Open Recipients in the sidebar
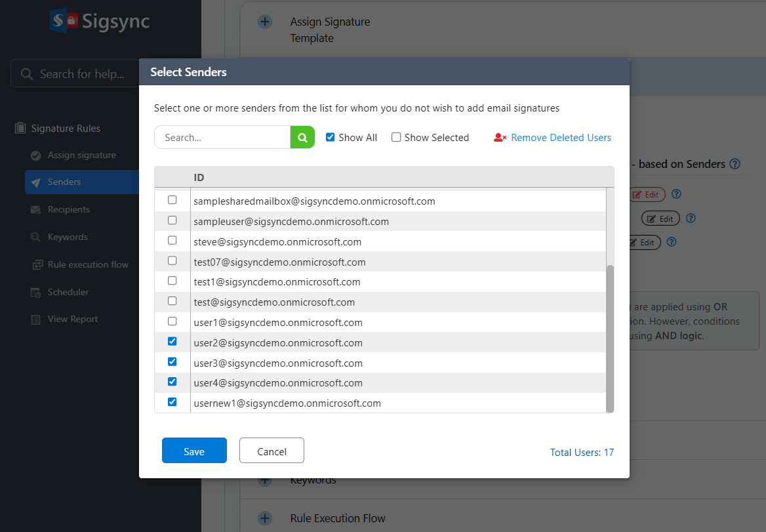The height and width of the screenshot is (532, 766). point(68,210)
